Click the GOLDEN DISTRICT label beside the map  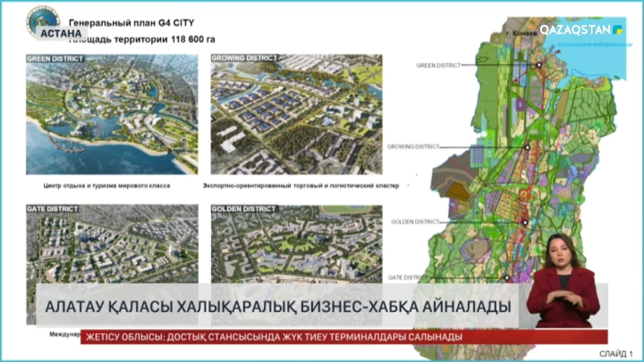[415, 222]
